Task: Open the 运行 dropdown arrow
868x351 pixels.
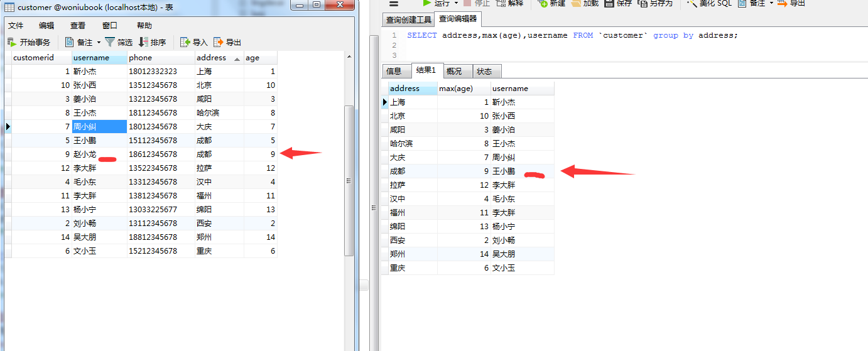Action: [x=457, y=3]
